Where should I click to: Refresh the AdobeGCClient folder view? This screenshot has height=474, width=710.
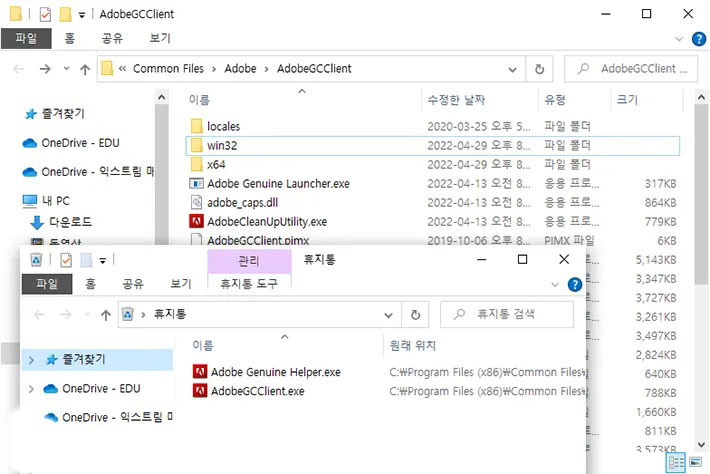coord(539,69)
